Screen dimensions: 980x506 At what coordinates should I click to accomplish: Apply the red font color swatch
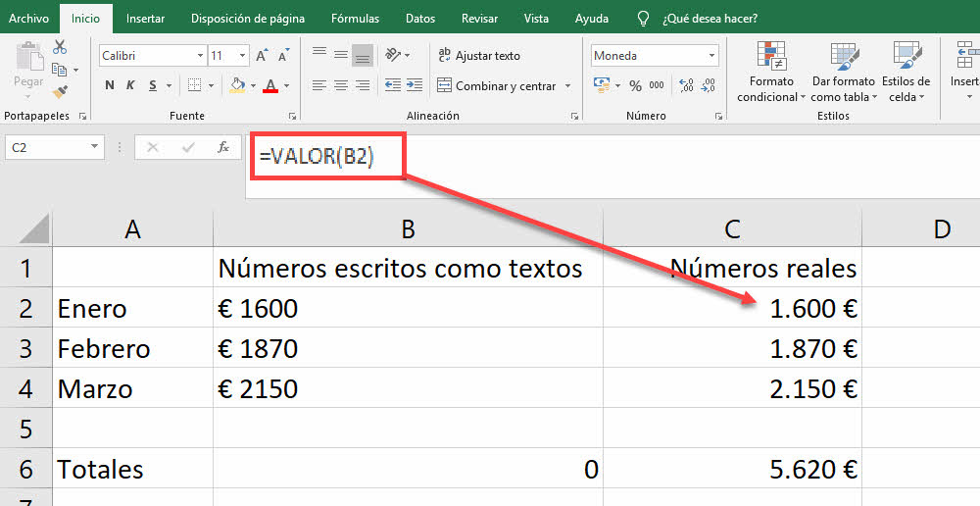[270, 86]
